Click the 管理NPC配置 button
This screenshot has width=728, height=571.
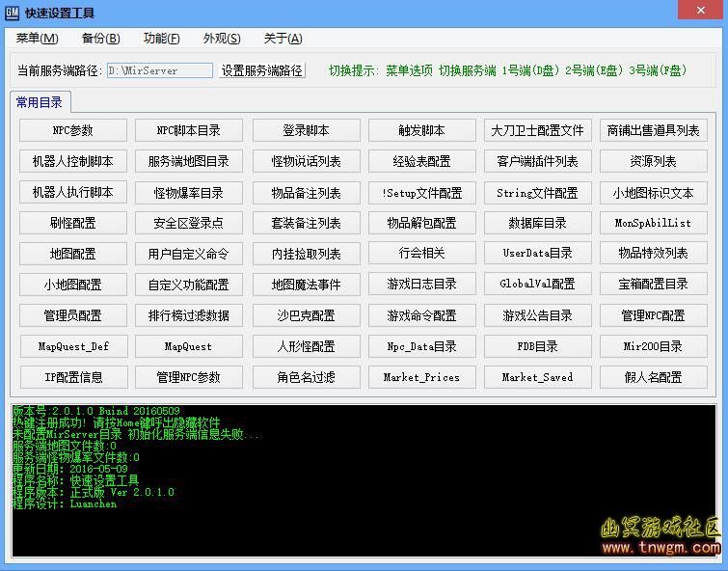point(653,315)
